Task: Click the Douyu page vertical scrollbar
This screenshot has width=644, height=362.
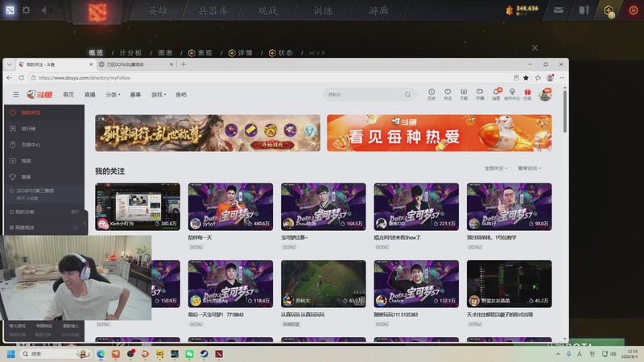Action: pyautogui.click(x=565, y=112)
